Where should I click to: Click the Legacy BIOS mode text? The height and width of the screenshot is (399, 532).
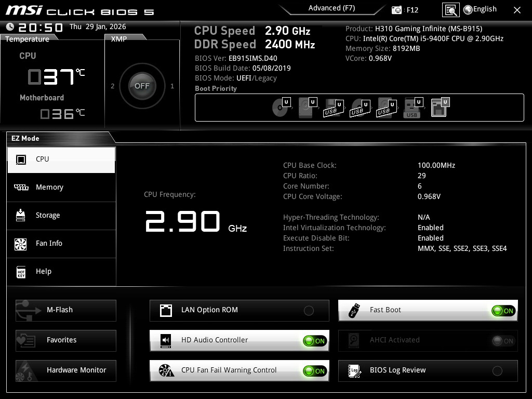pos(265,78)
